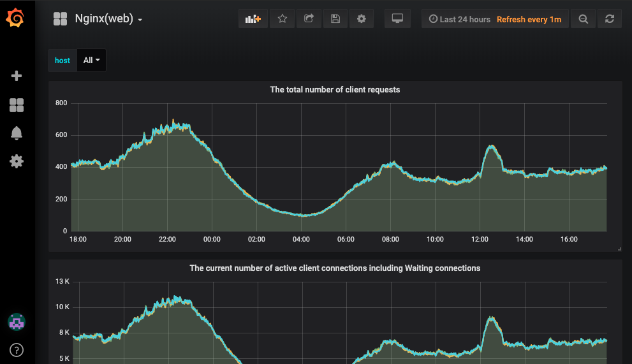Click the Add panel toolbar button
The width and height of the screenshot is (632, 364).
tap(253, 19)
